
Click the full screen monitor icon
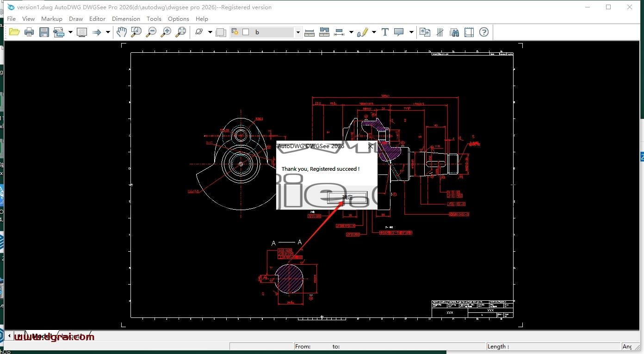pyautogui.click(x=82, y=32)
